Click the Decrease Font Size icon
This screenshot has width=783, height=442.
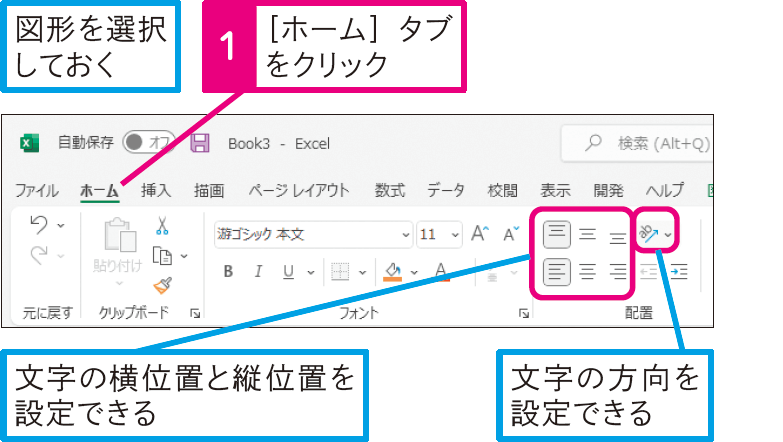511,233
